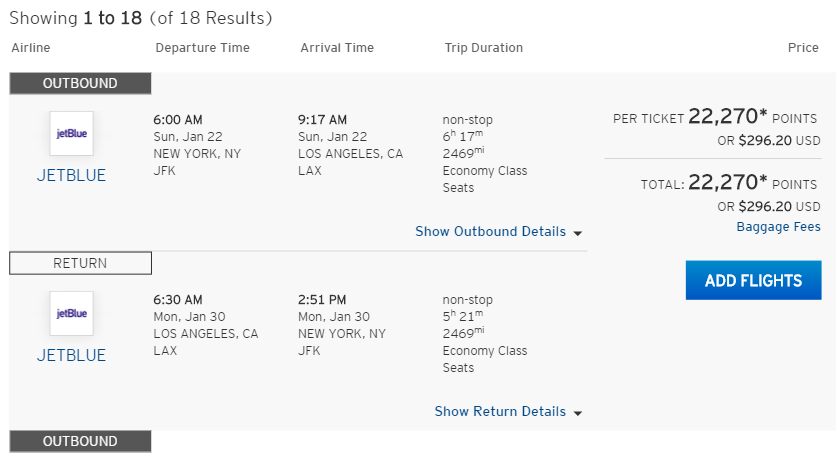Click the return flight JetBlue logo
838x460 pixels.
[x=72, y=314]
